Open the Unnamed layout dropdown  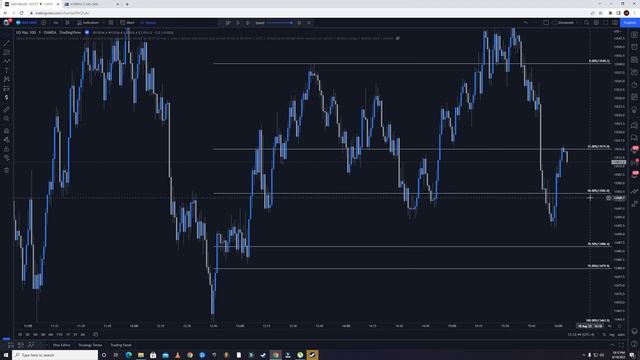(x=565, y=23)
